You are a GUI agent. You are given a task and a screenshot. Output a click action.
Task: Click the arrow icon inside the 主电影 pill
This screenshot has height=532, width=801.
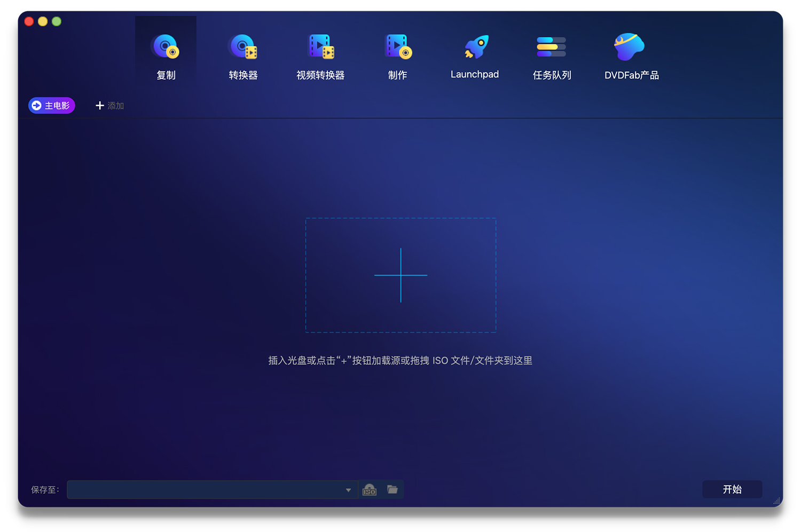[x=36, y=105]
